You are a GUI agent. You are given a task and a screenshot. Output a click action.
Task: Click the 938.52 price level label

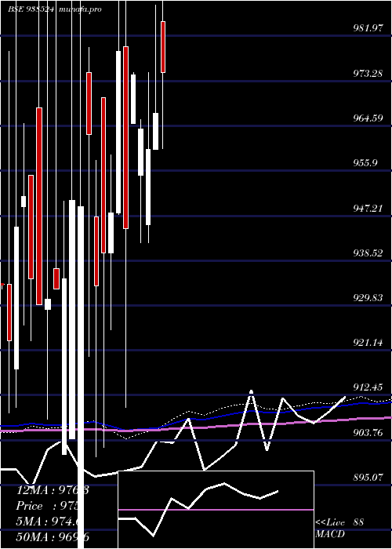coord(368,253)
